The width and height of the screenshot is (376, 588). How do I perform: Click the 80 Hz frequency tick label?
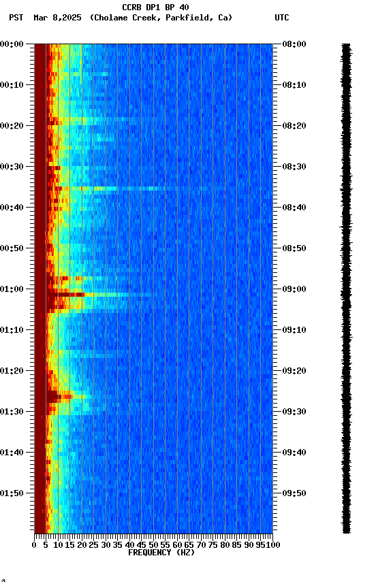tap(224, 545)
